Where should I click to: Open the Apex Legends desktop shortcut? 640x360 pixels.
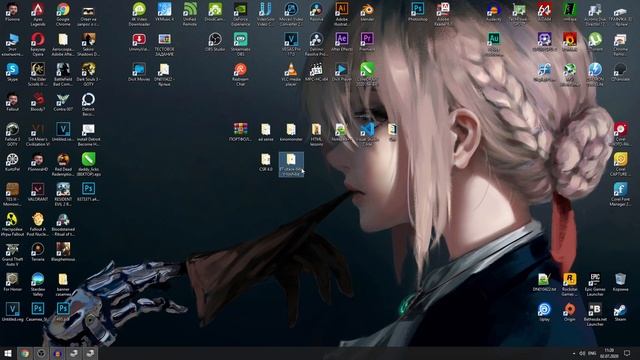38,13
